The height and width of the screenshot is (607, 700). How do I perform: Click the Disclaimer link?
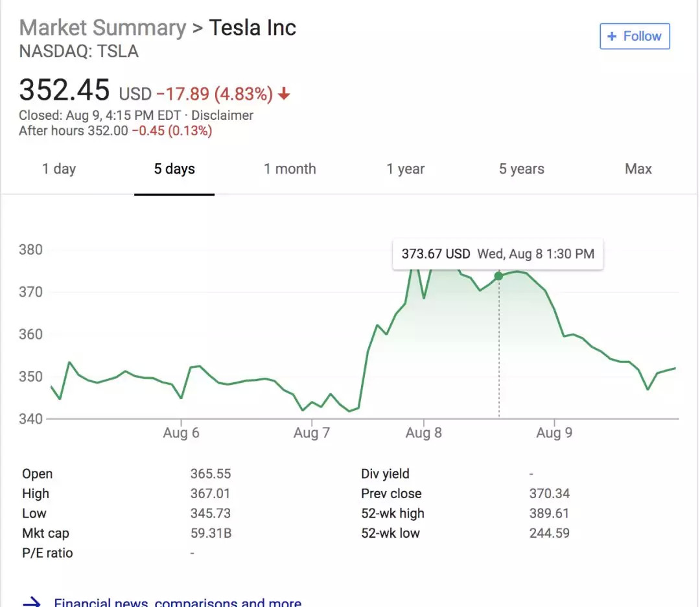point(224,115)
